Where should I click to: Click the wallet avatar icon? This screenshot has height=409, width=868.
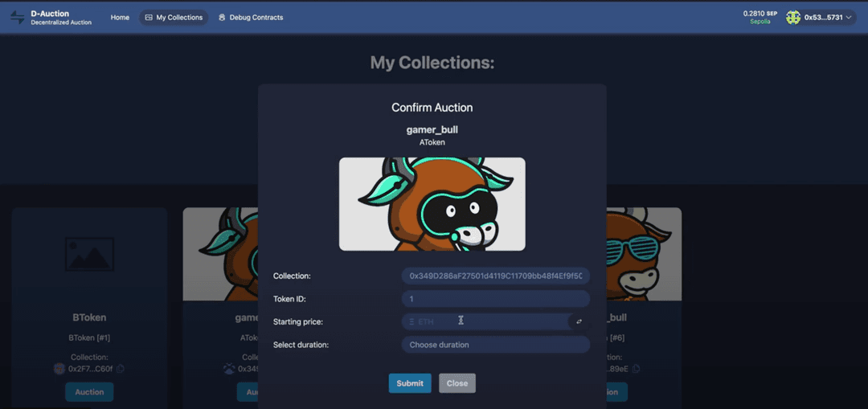793,18
